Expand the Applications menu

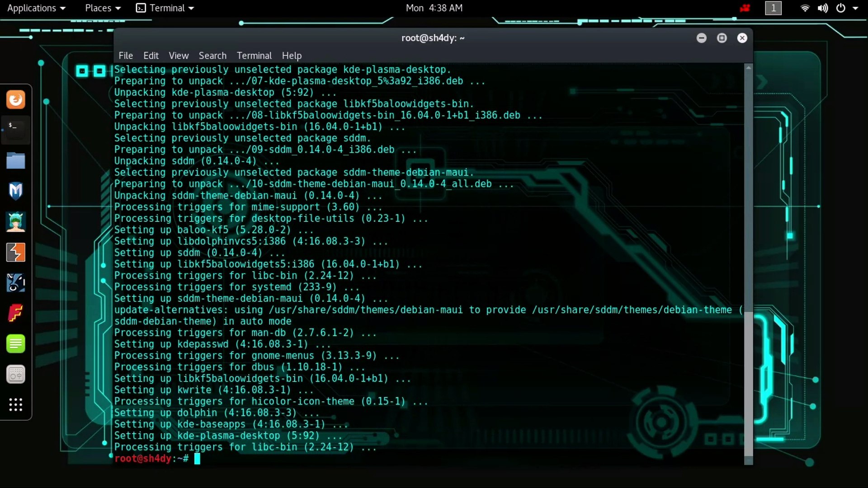pyautogui.click(x=36, y=8)
